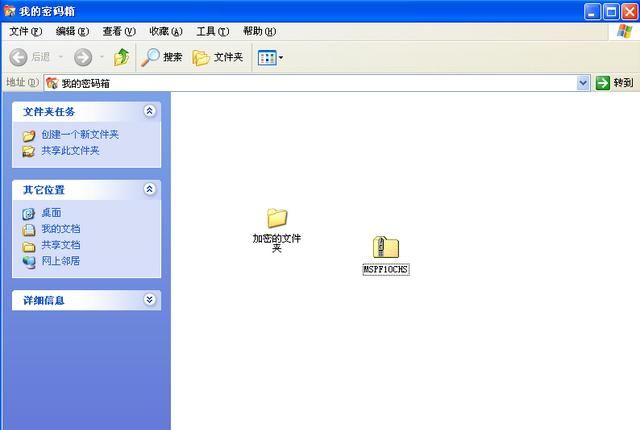Open 网上邻居 from other places
This screenshot has height=430, width=640.
60,261
